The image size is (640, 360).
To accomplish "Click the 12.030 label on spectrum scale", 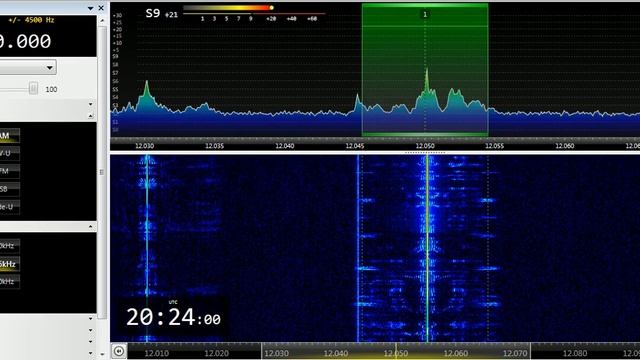I will (144, 146).
